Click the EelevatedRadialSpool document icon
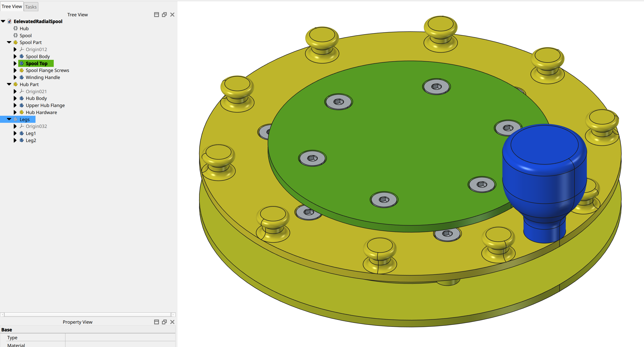This screenshot has width=644, height=347. click(9, 21)
